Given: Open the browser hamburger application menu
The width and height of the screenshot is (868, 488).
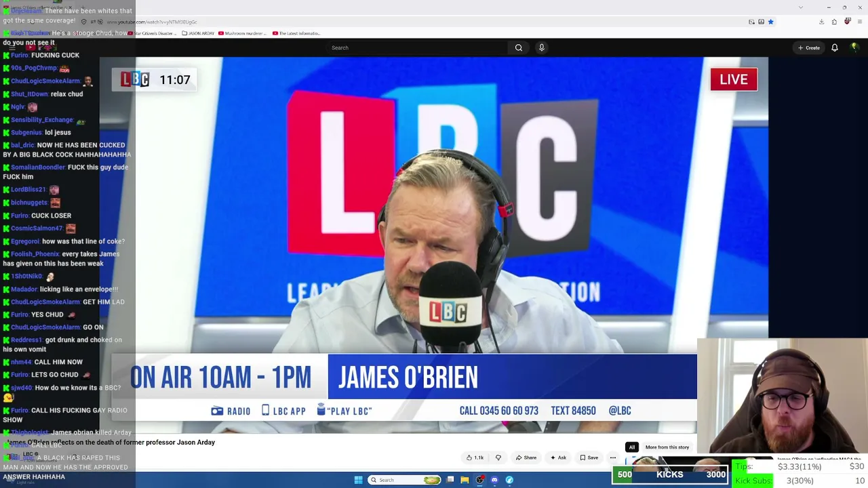Looking at the screenshot, I should tap(860, 22).
